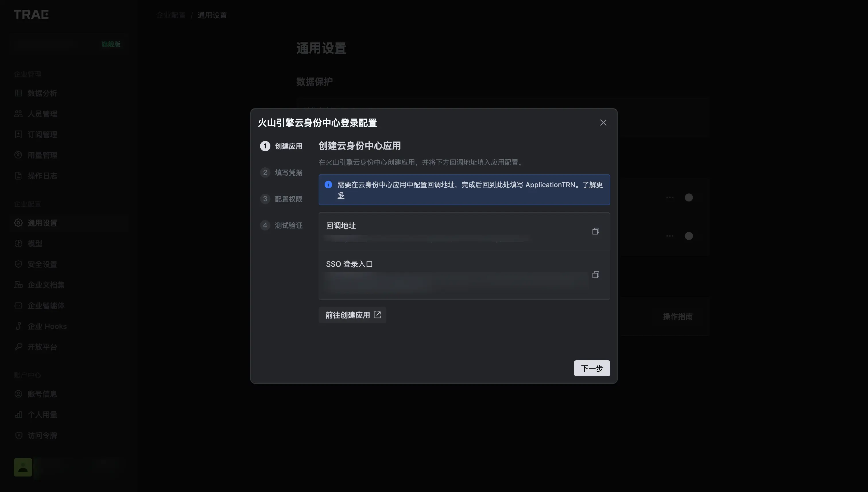Toggle the upper switch behind the dialog

pyautogui.click(x=689, y=198)
